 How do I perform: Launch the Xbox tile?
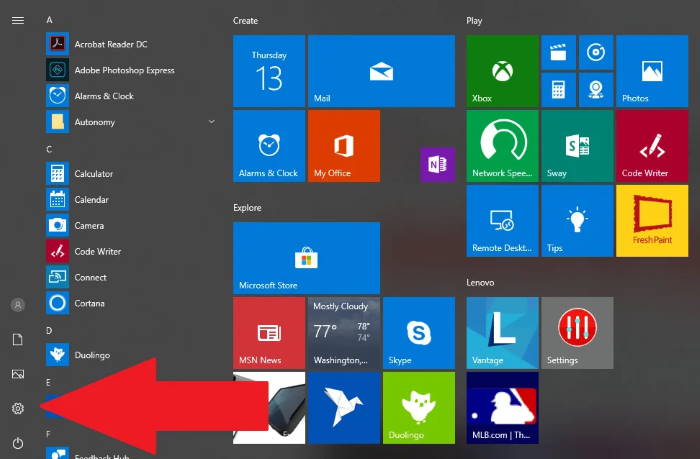tap(502, 71)
